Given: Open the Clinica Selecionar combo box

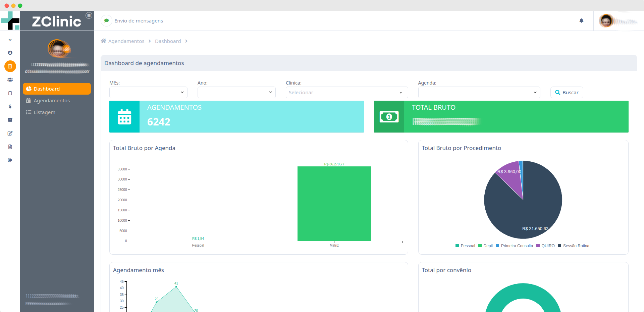Looking at the screenshot, I should [347, 92].
